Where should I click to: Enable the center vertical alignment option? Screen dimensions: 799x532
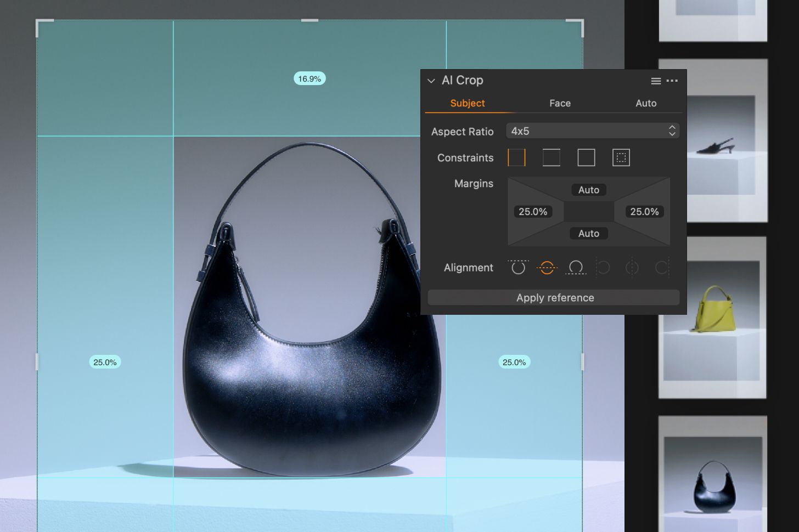click(632, 268)
